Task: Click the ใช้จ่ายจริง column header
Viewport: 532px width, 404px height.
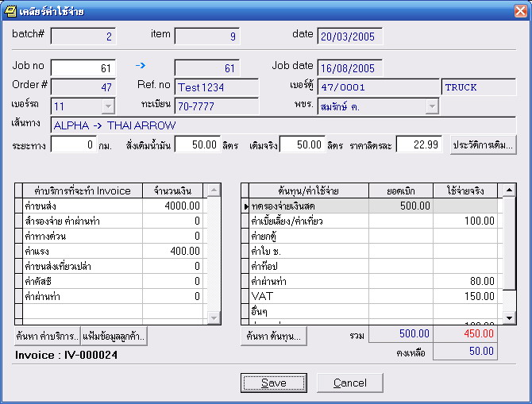Action: point(465,190)
